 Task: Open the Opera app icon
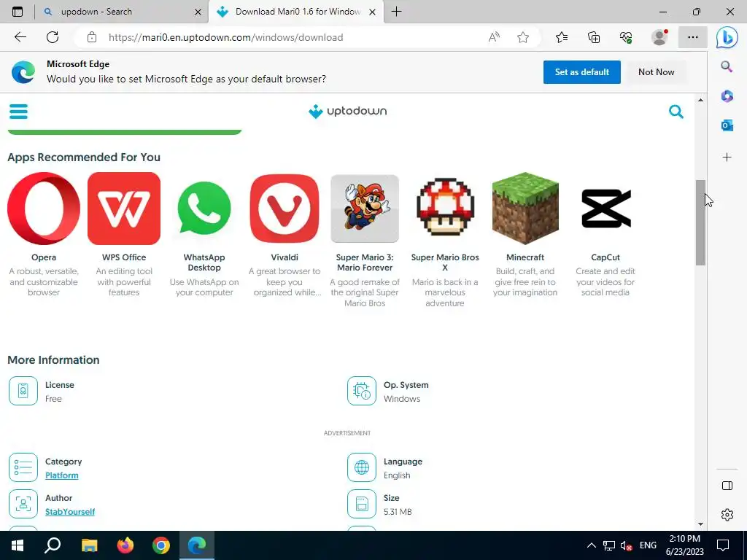(x=44, y=208)
